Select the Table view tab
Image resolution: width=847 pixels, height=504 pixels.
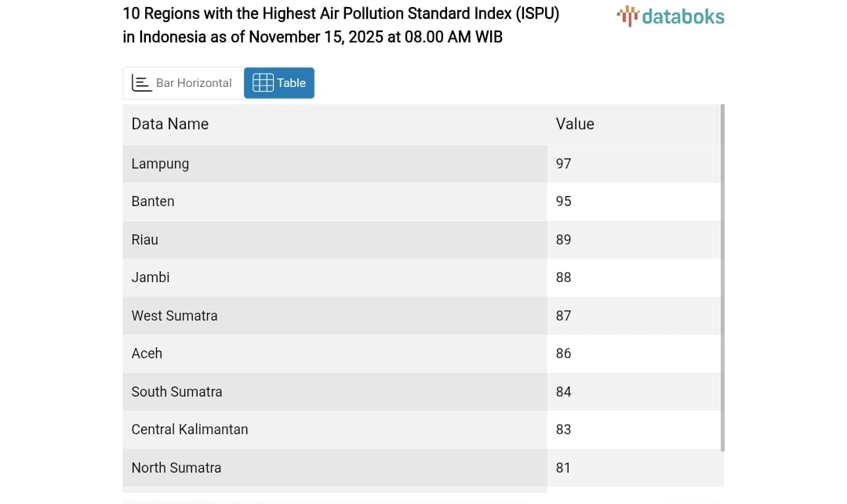click(279, 83)
